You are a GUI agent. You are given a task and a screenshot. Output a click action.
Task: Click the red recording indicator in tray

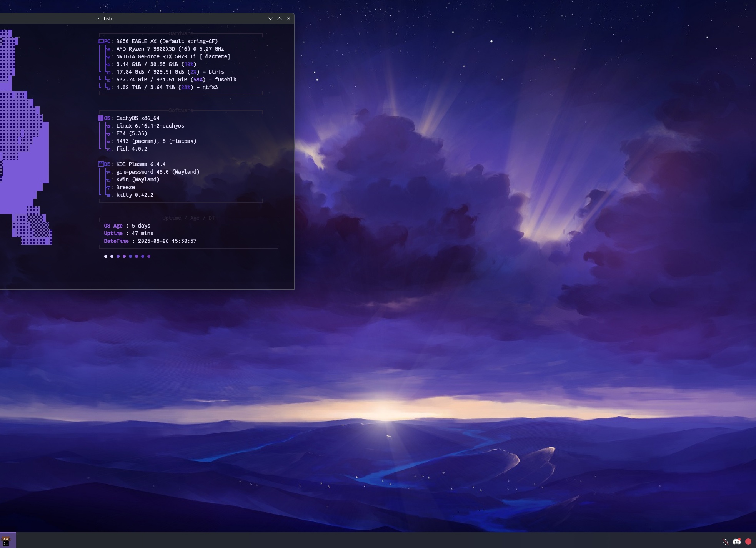(748, 541)
